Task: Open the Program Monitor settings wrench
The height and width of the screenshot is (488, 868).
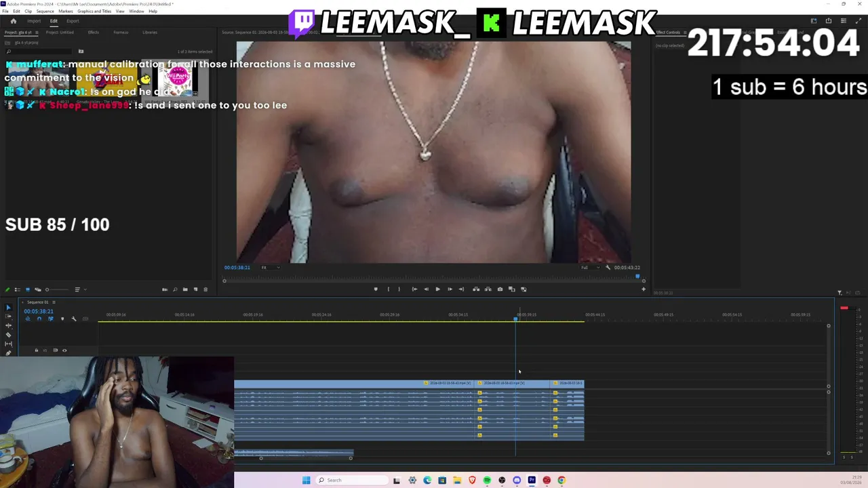Action: coord(608,268)
